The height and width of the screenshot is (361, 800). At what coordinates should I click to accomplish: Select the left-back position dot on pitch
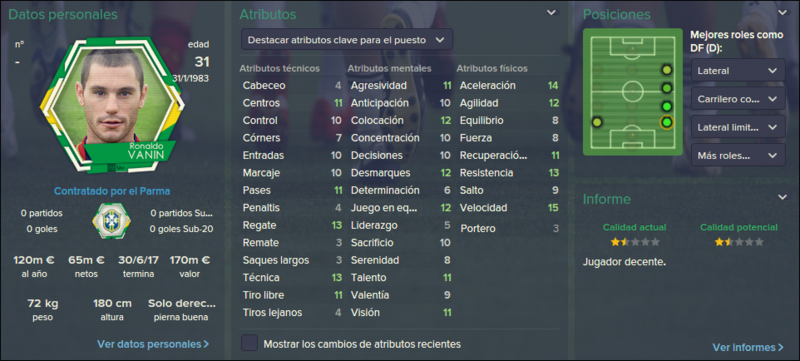(x=597, y=122)
